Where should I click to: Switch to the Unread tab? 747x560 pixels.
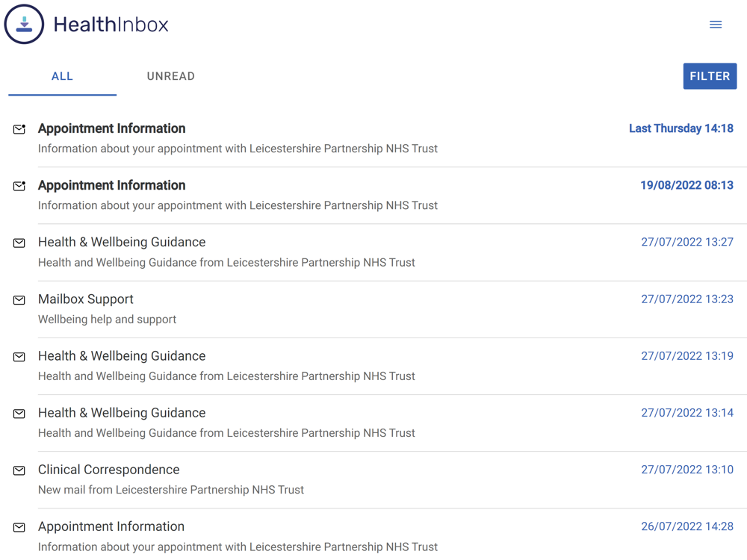point(171,76)
